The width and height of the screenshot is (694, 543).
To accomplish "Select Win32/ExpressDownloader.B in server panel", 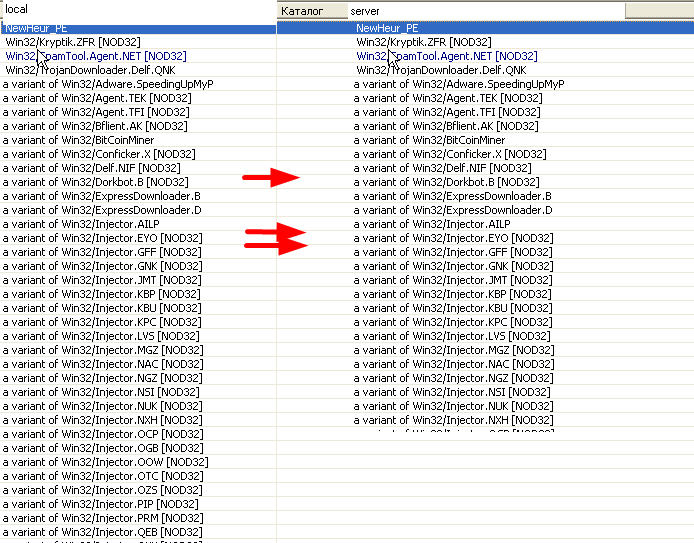I will point(452,196).
